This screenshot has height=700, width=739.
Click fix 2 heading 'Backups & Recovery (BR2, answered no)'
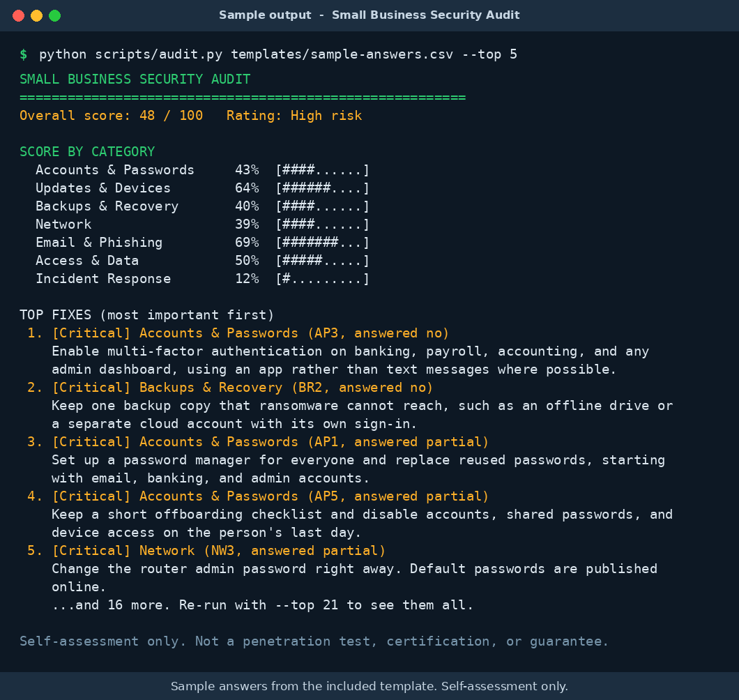[286, 388]
